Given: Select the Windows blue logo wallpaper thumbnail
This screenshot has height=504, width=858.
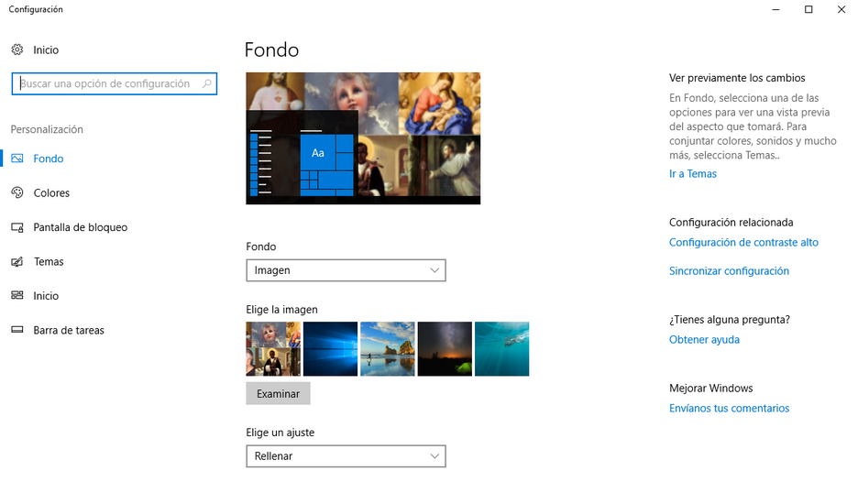Looking at the screenshot, I should [330, 348].
